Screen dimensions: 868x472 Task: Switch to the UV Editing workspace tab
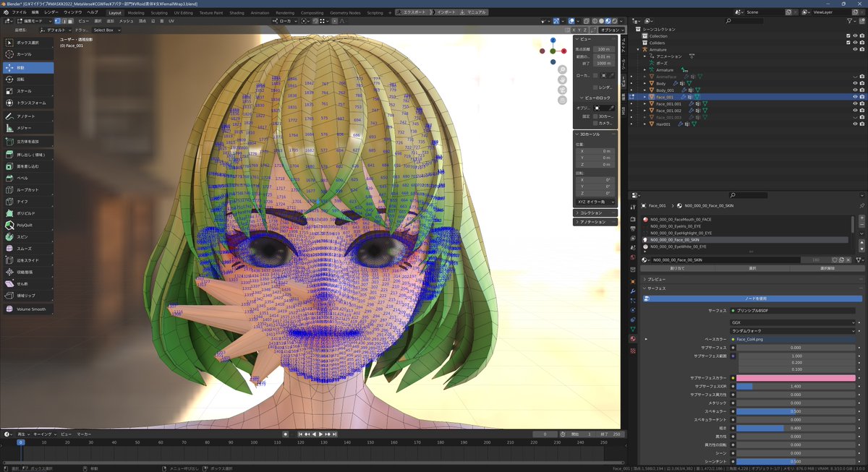point(184,12)
